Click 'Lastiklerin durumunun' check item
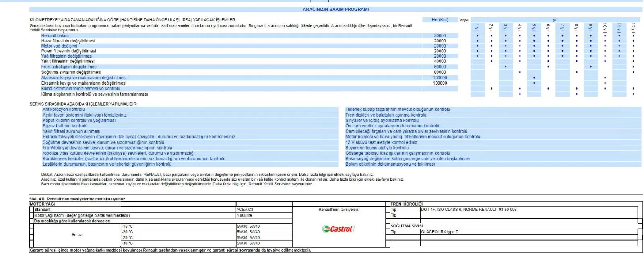 coord(107,164)
